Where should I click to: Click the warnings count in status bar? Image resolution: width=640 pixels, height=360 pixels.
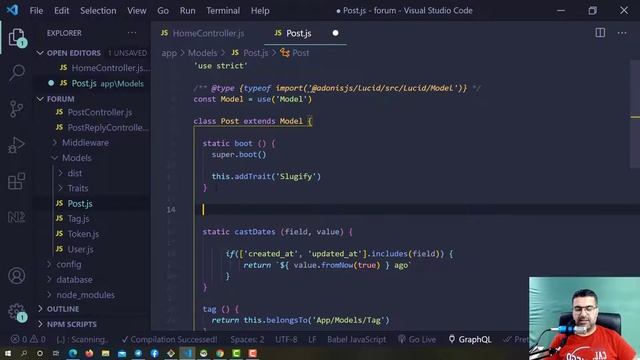click(38, 339)
